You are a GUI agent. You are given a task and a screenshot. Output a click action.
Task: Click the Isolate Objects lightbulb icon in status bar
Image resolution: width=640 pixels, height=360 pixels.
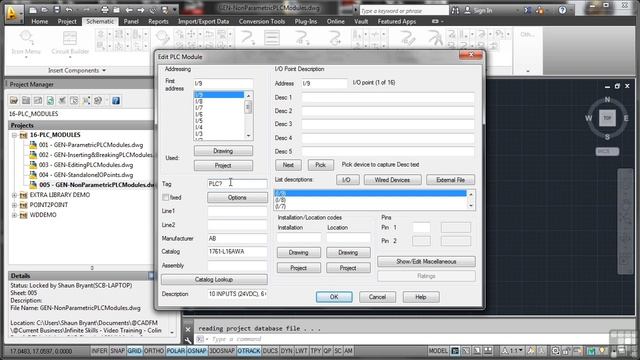[x=602, y=351]
